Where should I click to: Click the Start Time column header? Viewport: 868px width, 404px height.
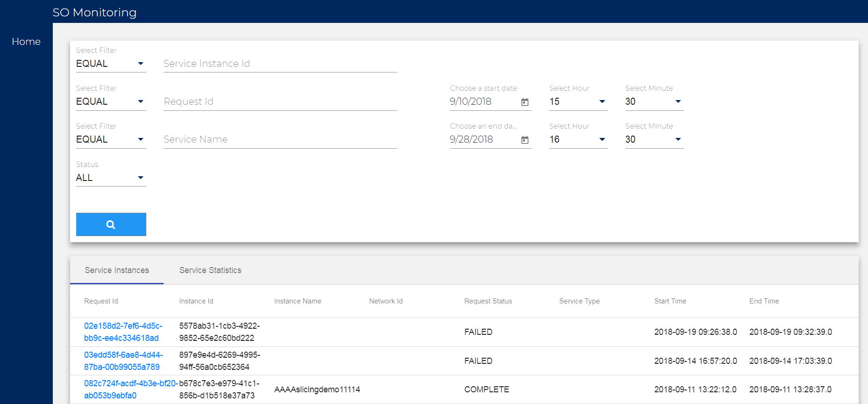pyautogui.click(x=670, y=301)
